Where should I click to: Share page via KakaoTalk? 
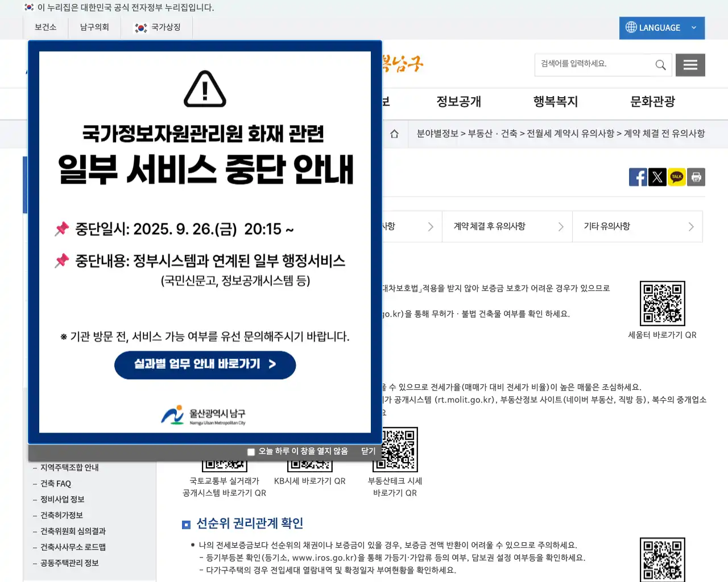tap(677, 177)
